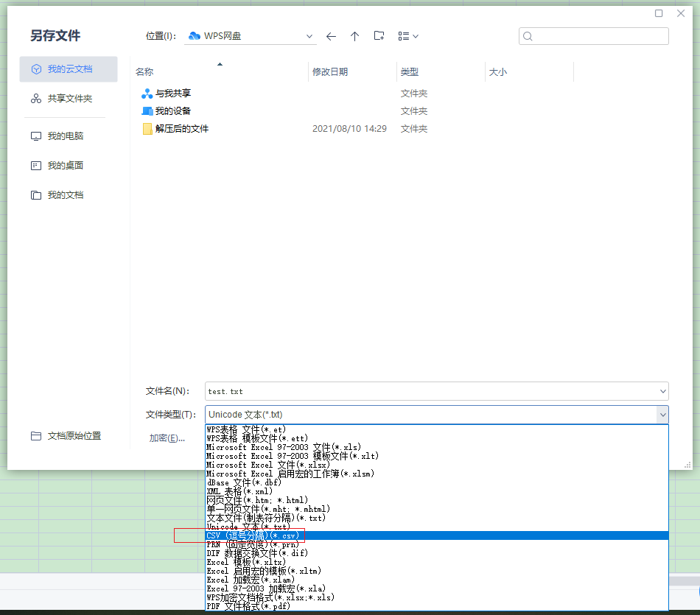Choose dBase 文件(*.dbf) type
The image size is (700, 615).
[x=437, y=482]
